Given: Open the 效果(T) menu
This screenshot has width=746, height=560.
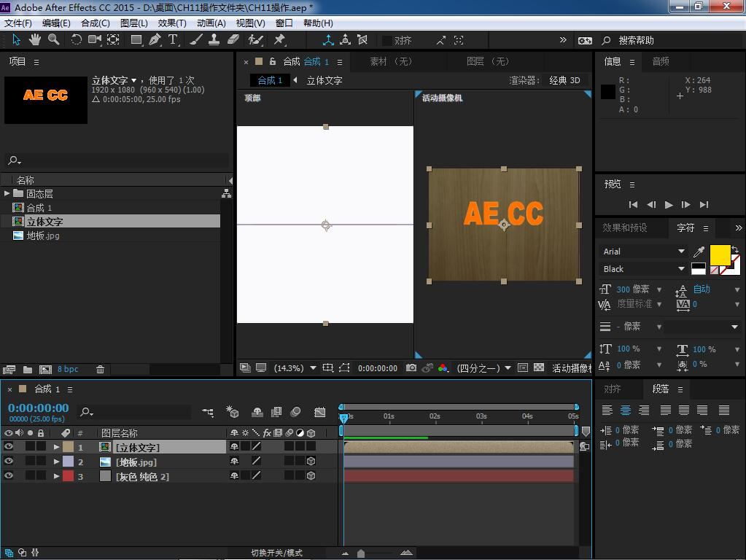Looking at the screenshot, I should click(x=172, y=23).
